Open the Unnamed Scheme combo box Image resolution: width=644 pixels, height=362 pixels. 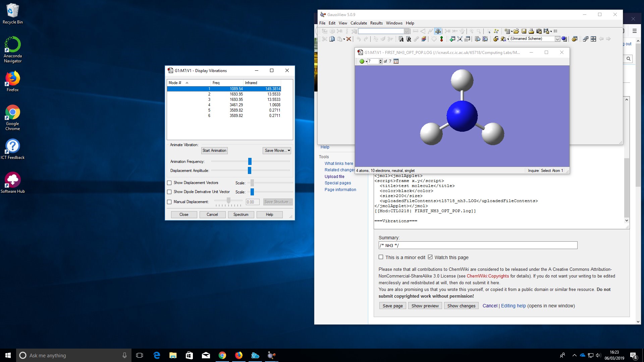(x=557, y=39)
